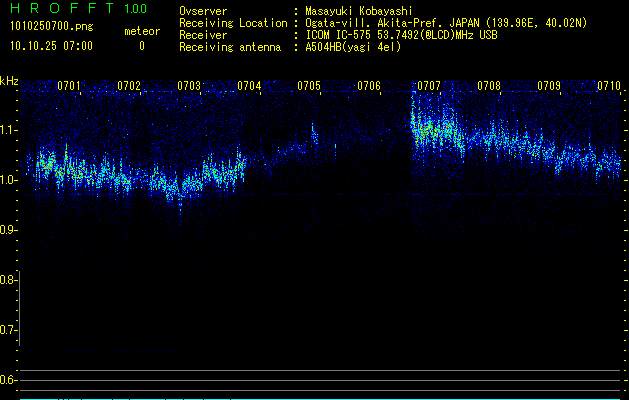Select the 10.10.25 07:00 timestamp
This screenshot has width=629, height=400.
coord(51,46)
